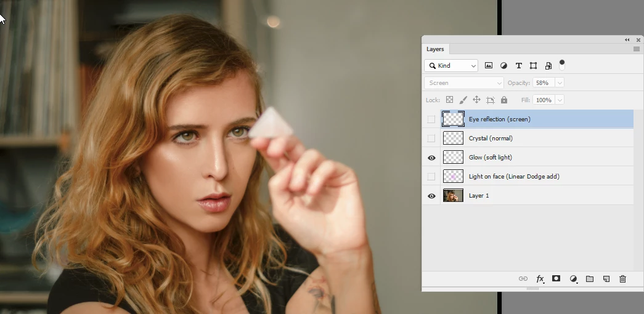
Task: Select the Eye reflection (screen) layer name
Action: (499, 119)
